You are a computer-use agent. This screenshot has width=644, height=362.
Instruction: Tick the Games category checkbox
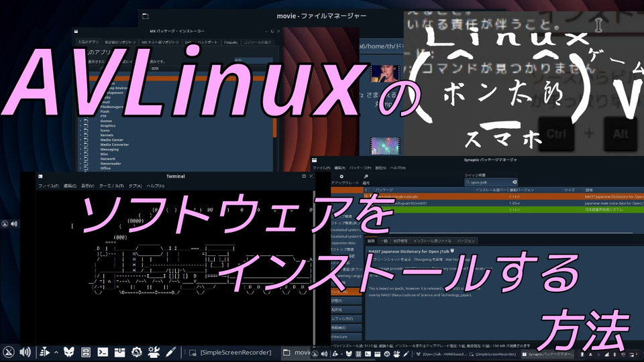[87, 121]
